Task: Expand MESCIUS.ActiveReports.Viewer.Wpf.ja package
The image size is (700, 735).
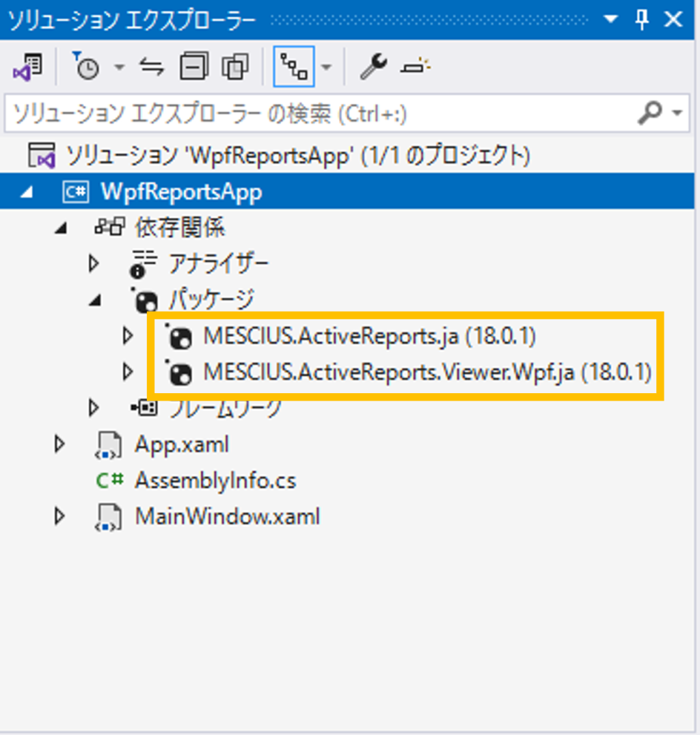Action: tap(127, 372)
